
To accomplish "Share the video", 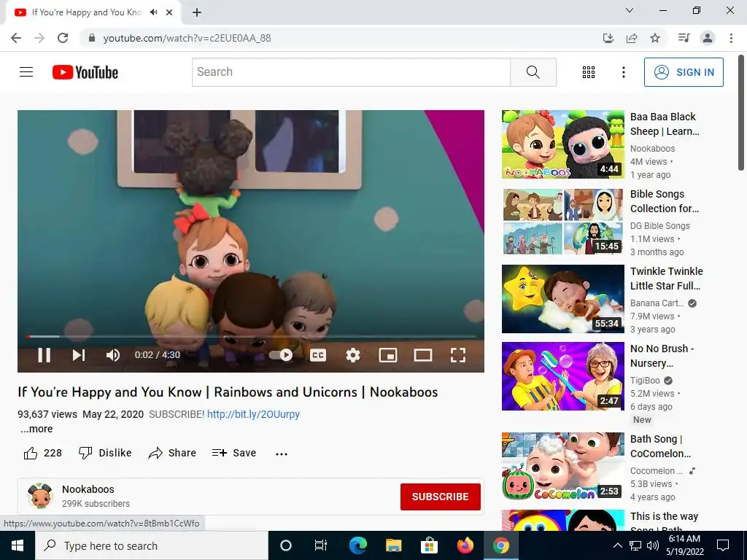I will pos(172,453).
